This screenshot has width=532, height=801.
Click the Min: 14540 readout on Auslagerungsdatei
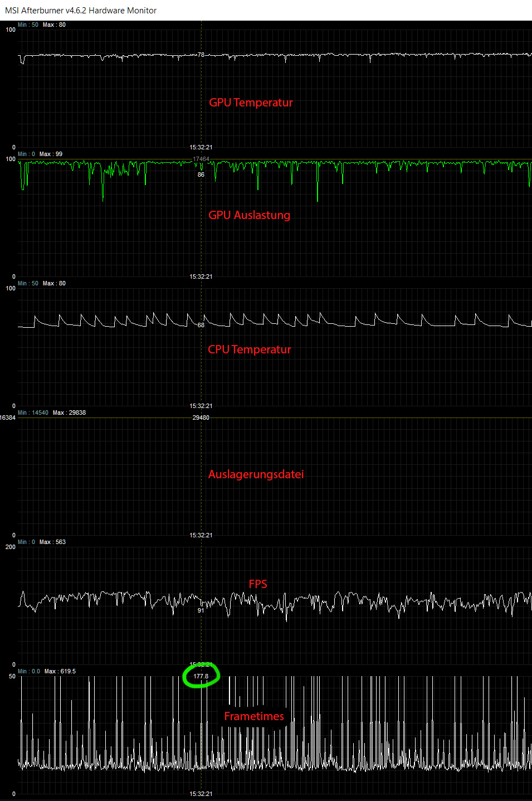point(32,412)
